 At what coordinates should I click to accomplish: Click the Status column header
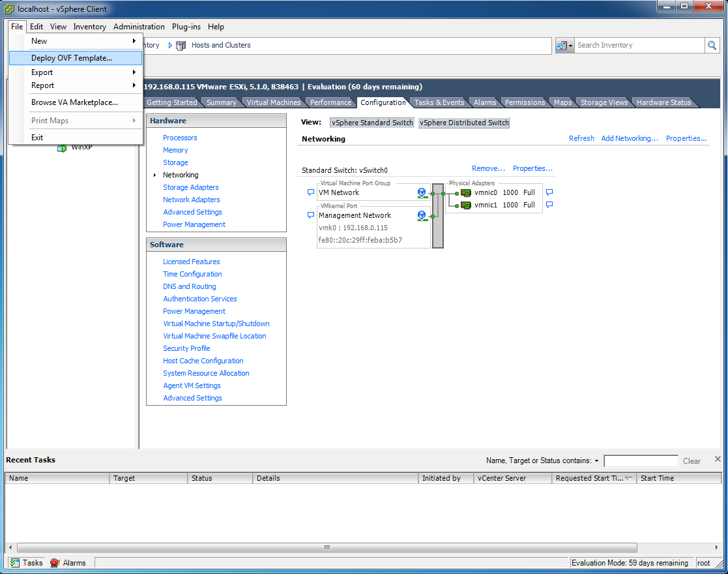(220, 478)
